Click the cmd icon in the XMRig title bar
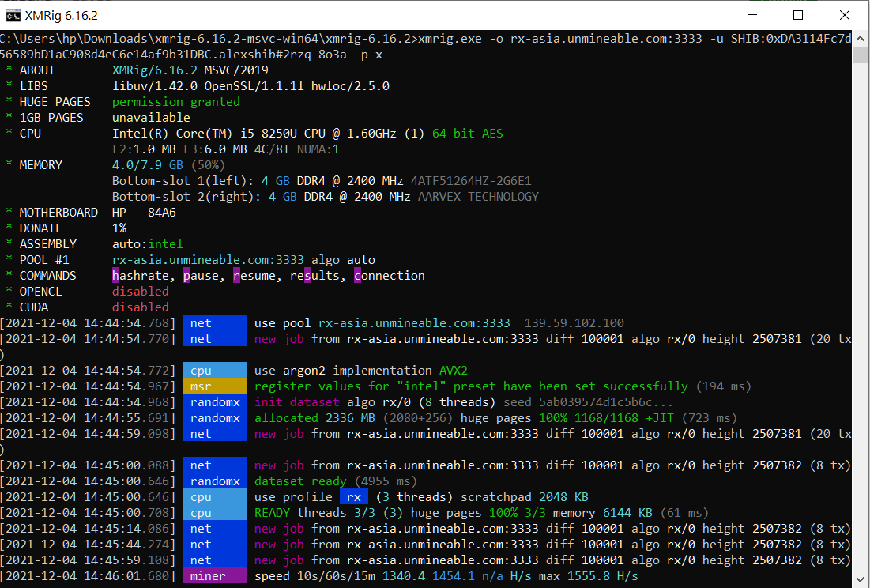The image size is (870, 588). (13, 16)
